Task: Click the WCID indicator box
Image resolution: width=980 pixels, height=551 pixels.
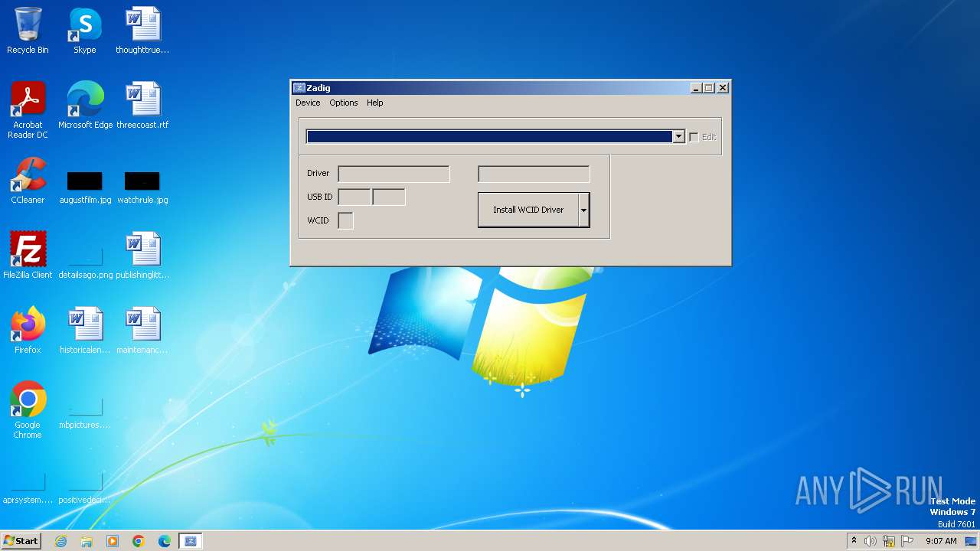Action: (345, 220)
